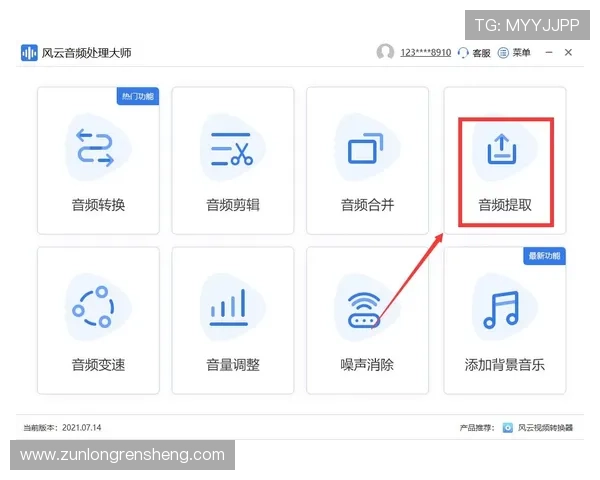Image resolution: width=600 pixels, height=480 pixels.
Task: Open the 添加背景音乐 music note icon
Action: pyautogui.click(x=501, y=309)
